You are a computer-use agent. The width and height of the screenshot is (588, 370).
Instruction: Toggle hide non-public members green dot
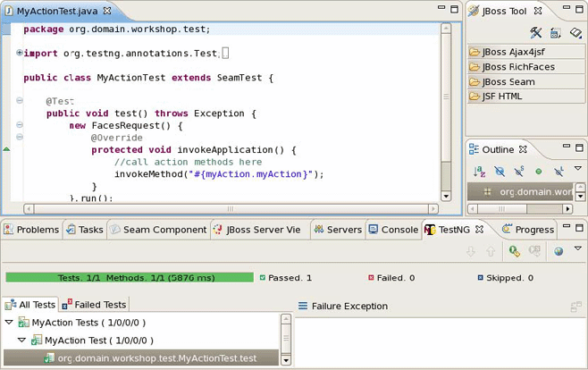pos(539,172)
